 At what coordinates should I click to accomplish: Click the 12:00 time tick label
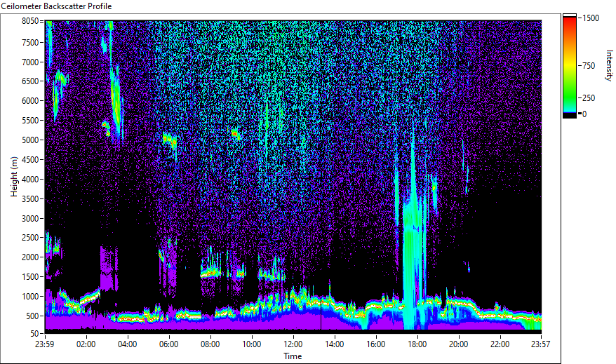point(293,344)
